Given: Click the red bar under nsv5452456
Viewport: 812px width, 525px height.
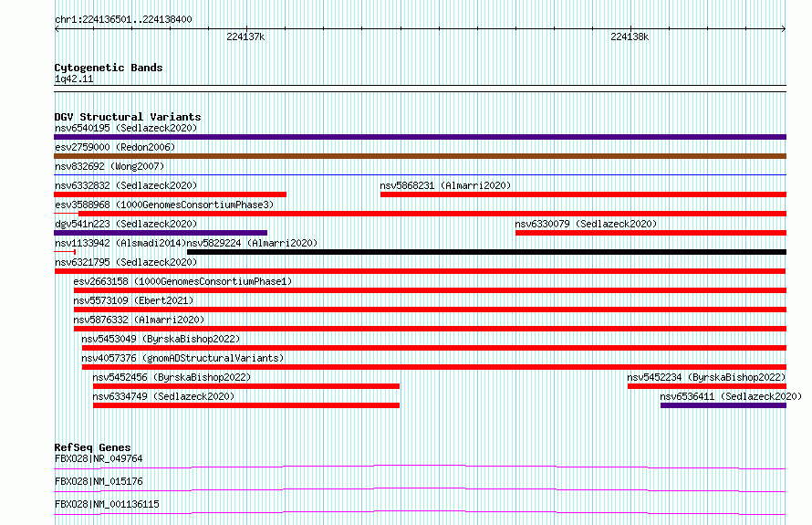Looking at the screenshot, I should 246,386.
